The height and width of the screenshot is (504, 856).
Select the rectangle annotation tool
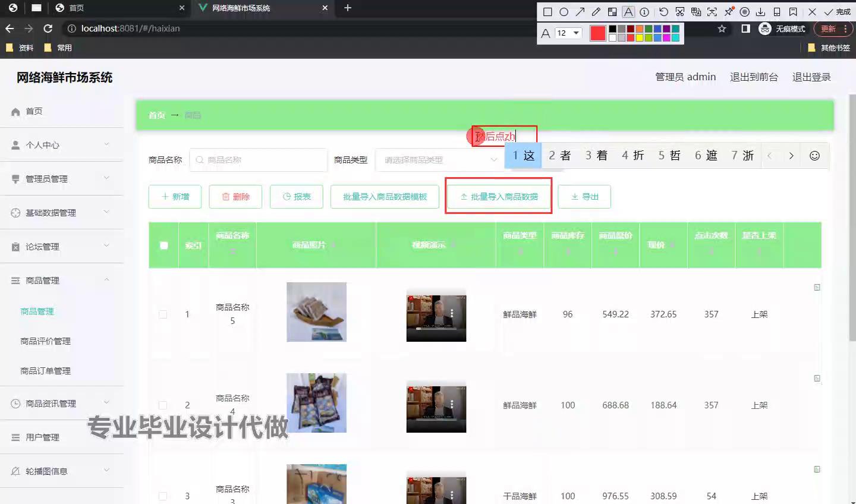pos(547,12)
